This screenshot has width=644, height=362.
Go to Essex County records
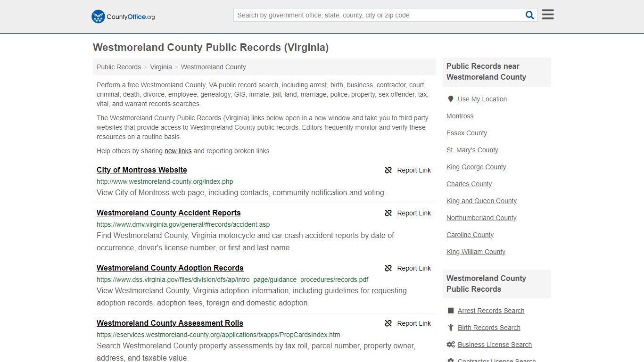pos(467,133)
